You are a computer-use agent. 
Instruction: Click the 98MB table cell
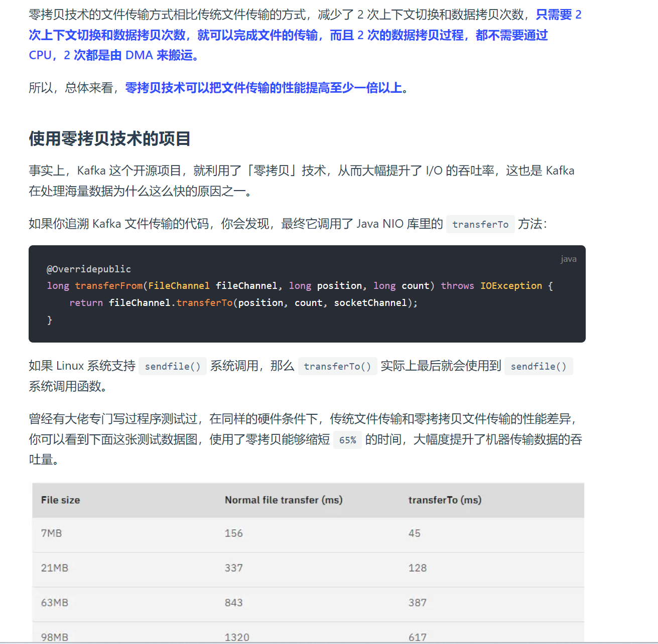[54, 637]
